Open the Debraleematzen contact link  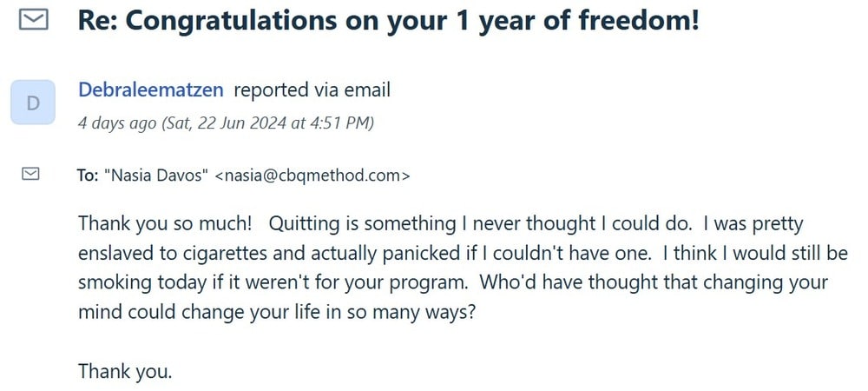151,89
